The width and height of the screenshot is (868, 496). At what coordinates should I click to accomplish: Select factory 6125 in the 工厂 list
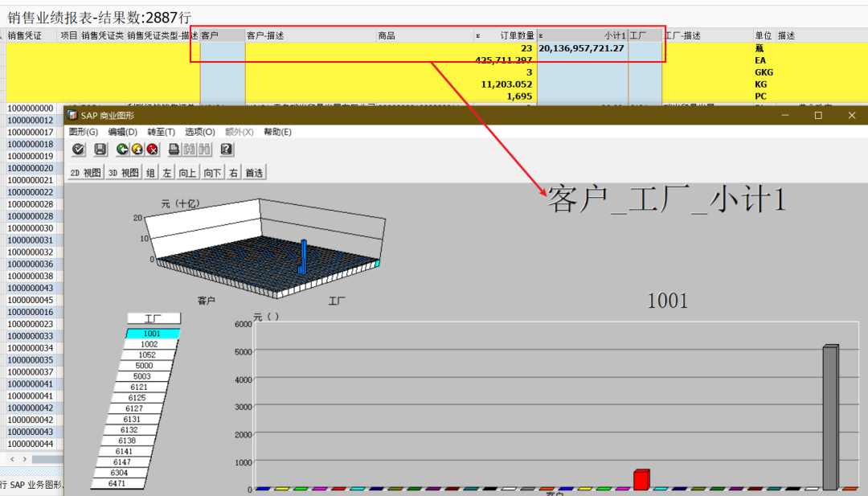tap(137, 397)
